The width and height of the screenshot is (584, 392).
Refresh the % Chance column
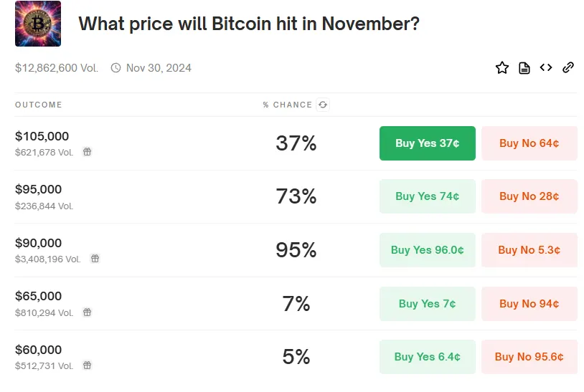point(323,105)
